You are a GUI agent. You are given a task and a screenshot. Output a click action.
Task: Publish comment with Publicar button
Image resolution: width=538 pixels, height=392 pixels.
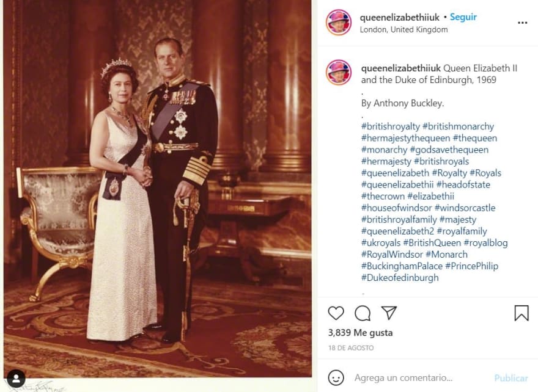point(511,378)
